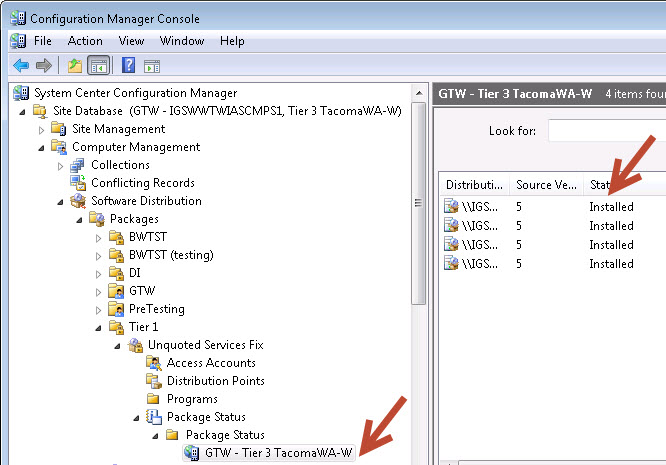Expand the Site Management node
The height and width of the screenshot is (465, 666).
[x=42, y=130]
